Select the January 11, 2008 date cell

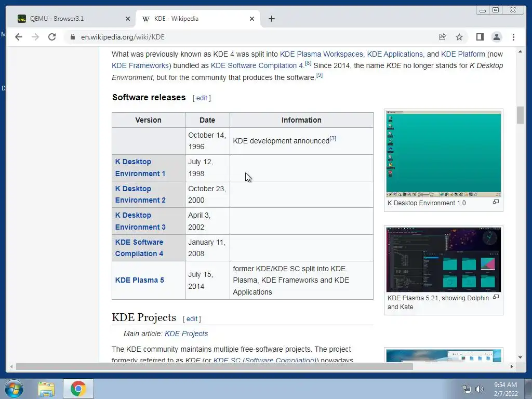click(207, 248)
